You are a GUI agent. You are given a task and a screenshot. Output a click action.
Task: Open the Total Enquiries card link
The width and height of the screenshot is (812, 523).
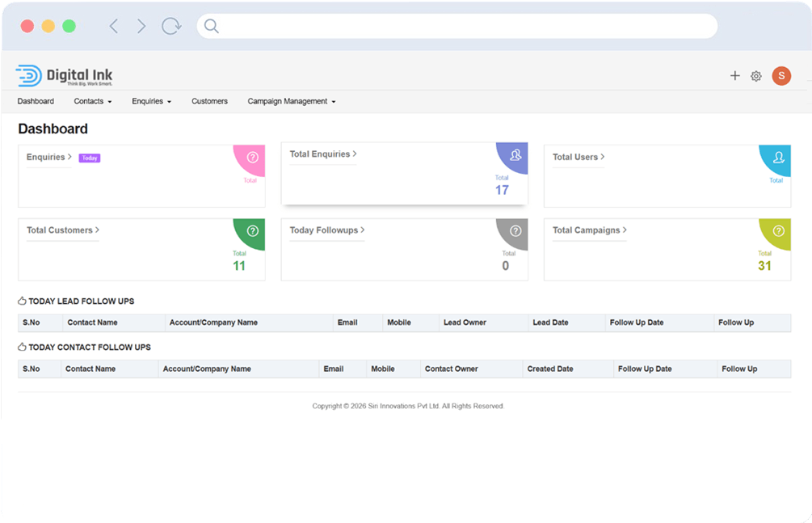pos(322,154)
